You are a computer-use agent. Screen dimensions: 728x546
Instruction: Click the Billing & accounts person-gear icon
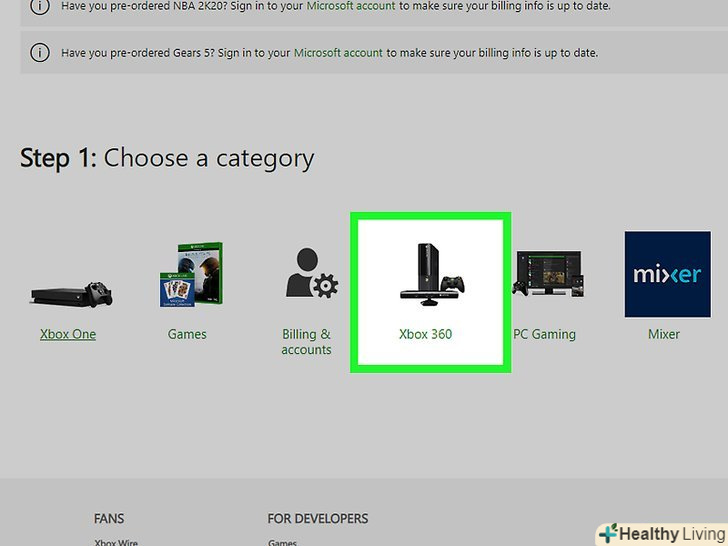coord(312,273)
